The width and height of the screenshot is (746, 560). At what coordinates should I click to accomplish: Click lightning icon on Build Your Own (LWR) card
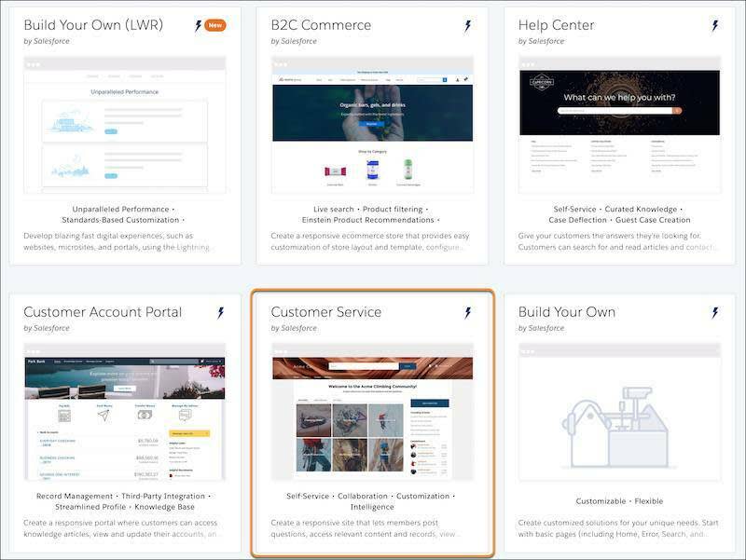pos(199,26)
